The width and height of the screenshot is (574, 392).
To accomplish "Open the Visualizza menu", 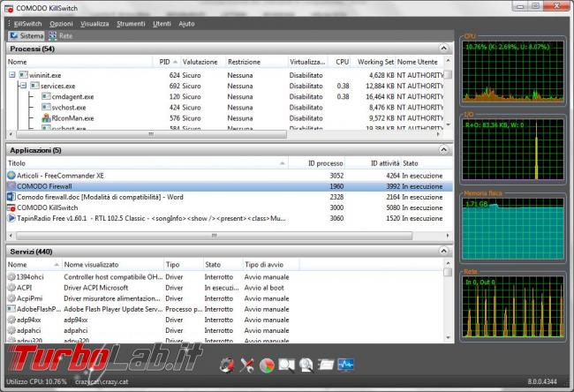I will coord(94,24).
